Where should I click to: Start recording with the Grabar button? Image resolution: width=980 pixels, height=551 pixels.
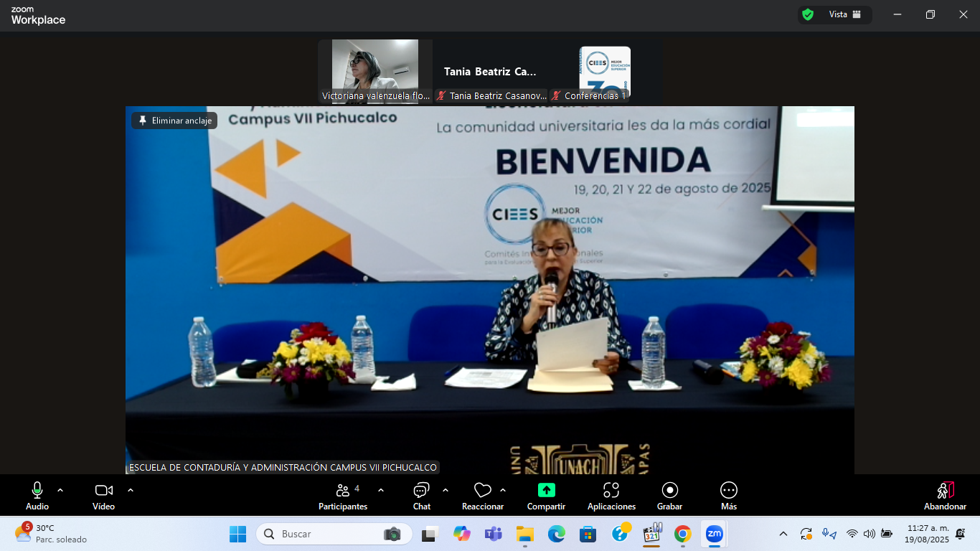coord(669,495)
